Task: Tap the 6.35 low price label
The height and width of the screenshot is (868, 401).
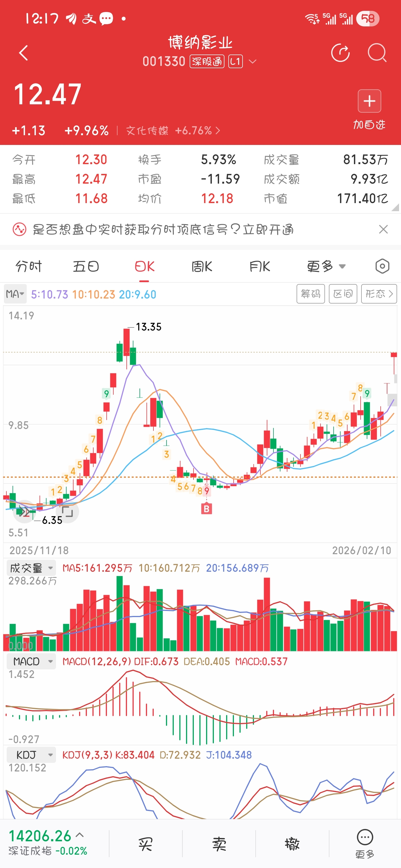Action: click(x=52, y=520)
